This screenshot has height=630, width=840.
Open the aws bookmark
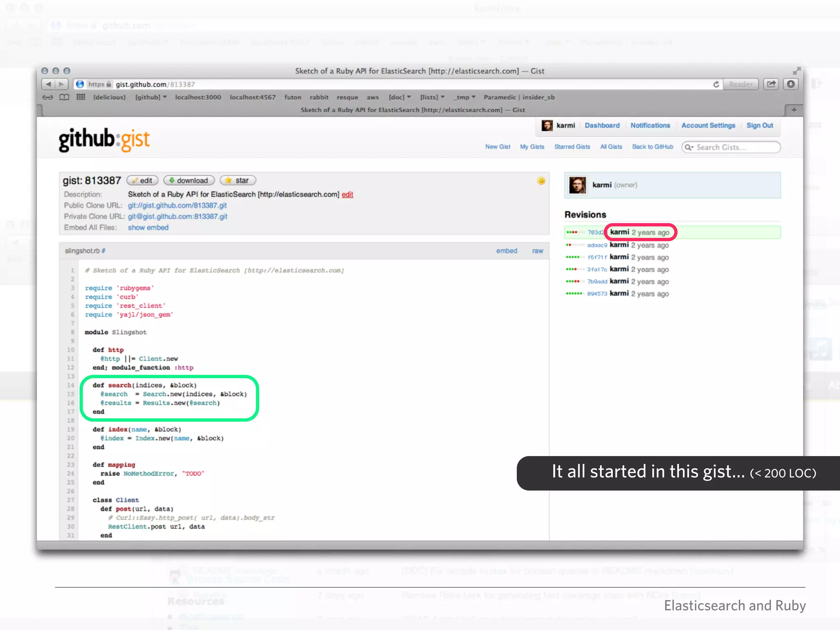coord(372,97)
